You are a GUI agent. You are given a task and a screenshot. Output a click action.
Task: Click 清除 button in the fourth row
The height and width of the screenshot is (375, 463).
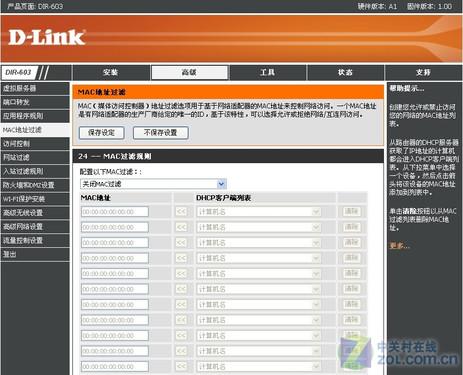(x=351, y=258)
